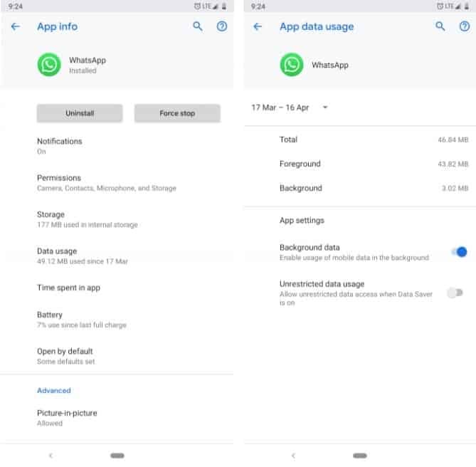The width and height of the screenshot is (476, 467).
Task: Tap search icon on App data usage screen
Action: click(x=440, y=26)
